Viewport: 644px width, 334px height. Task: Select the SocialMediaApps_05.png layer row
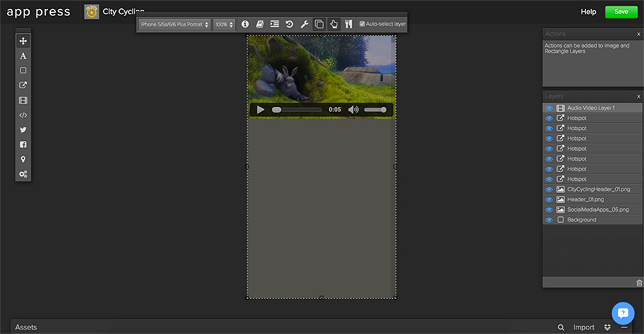(592, 210)
